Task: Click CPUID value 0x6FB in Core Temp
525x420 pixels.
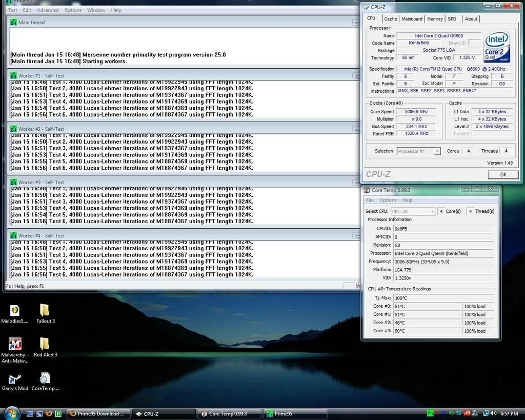Action: click(443, 229)
